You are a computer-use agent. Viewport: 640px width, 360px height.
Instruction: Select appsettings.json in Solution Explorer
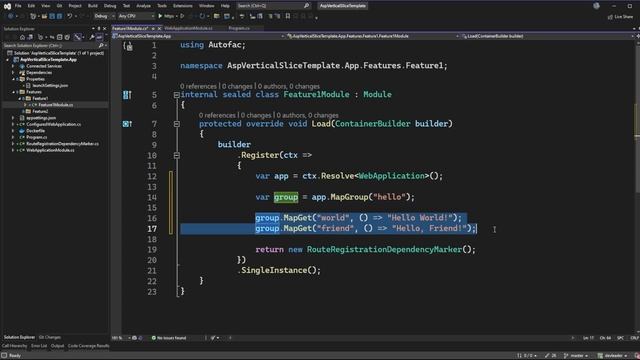[41, 118]
